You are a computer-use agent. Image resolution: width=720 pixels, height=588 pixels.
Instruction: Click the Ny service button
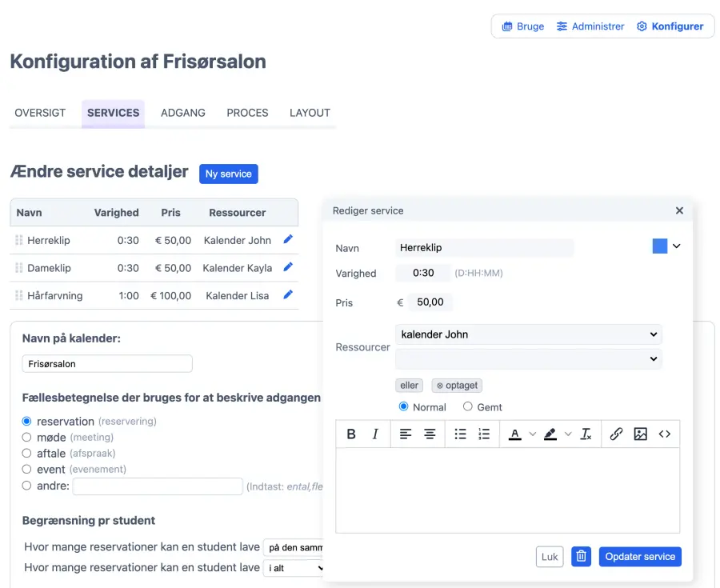coord(229,174)
